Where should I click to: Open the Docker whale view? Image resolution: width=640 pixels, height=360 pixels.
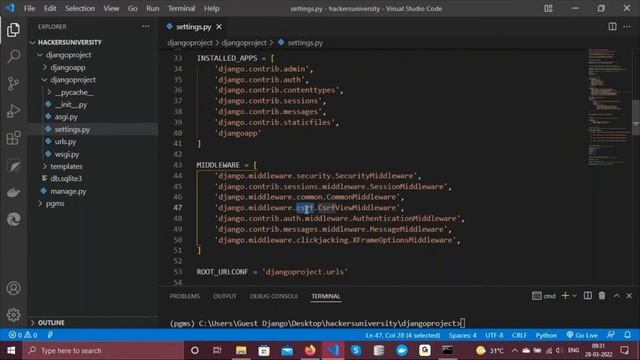click(x=13, y=192)
